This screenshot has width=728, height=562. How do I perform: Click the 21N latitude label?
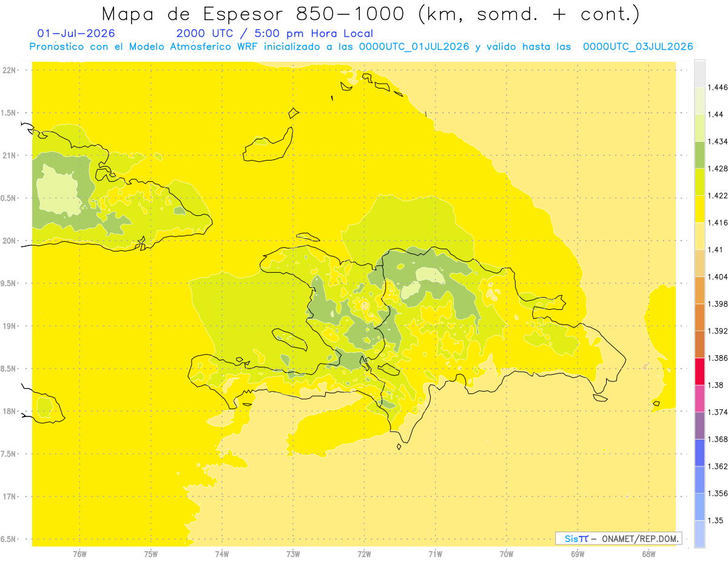[9, 155]
